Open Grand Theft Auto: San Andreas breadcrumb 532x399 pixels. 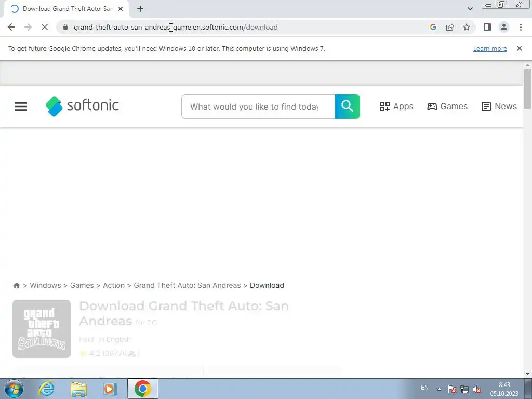click(x=187, y=285)
